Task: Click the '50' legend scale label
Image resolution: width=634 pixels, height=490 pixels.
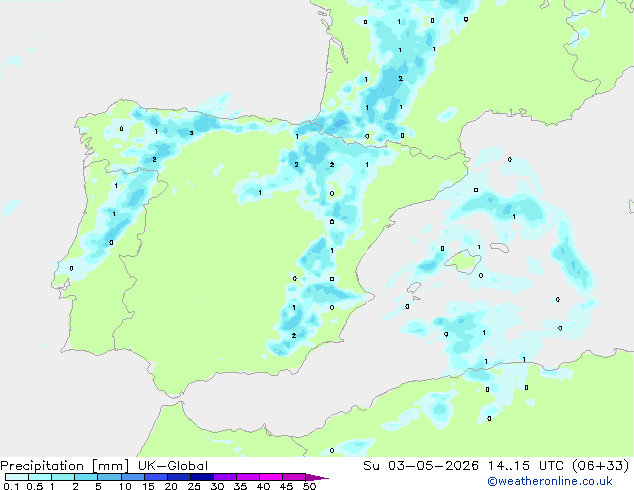Action: (x=309, y=486)
